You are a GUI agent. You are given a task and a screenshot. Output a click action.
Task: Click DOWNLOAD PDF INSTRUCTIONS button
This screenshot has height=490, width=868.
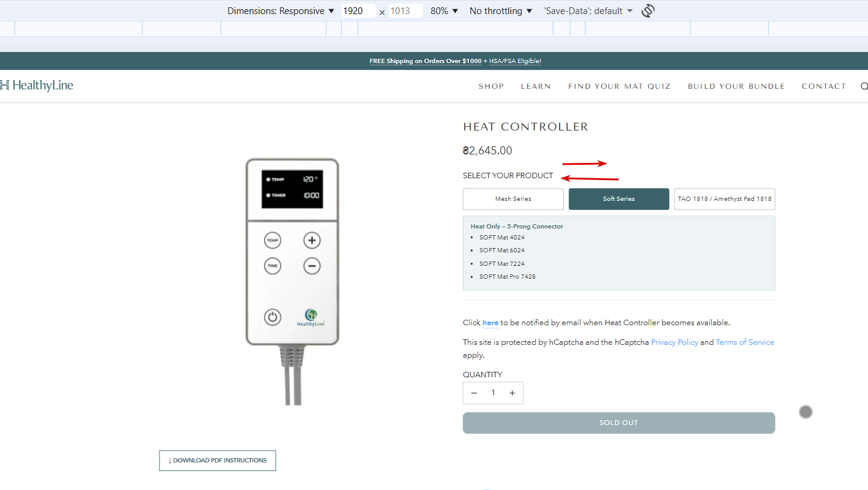click(x=218, y=461)
